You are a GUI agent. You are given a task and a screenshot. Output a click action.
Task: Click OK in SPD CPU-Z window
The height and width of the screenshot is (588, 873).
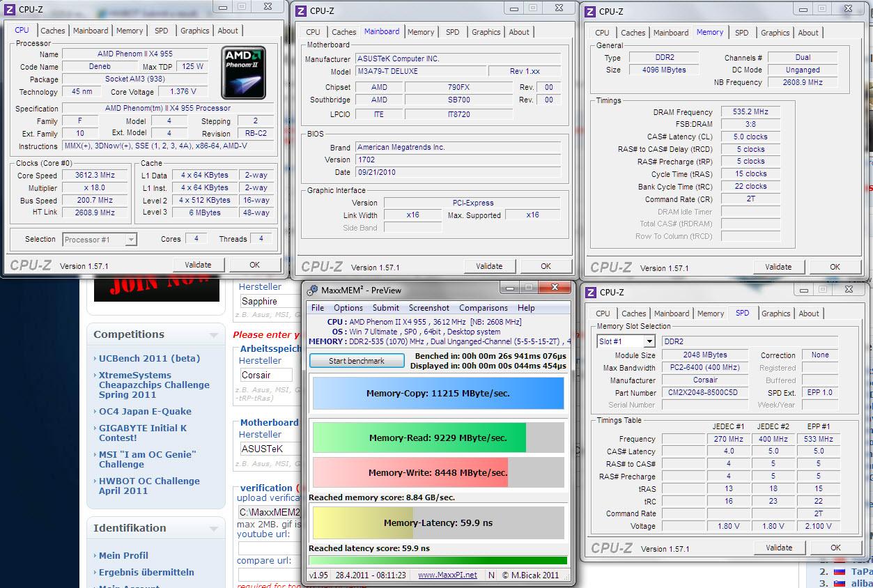[x=836, y=548]
